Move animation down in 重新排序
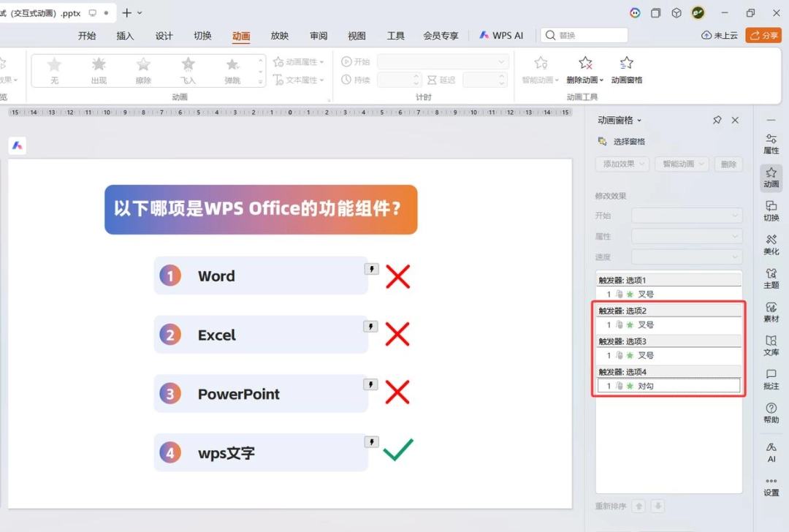The image size is (789, 532). [657, 506]
